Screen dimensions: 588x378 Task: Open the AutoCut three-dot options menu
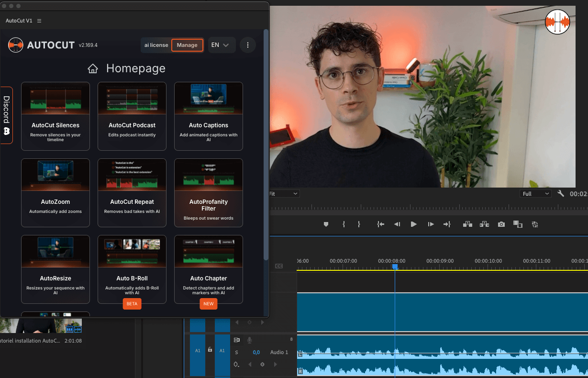pos(247,45)
